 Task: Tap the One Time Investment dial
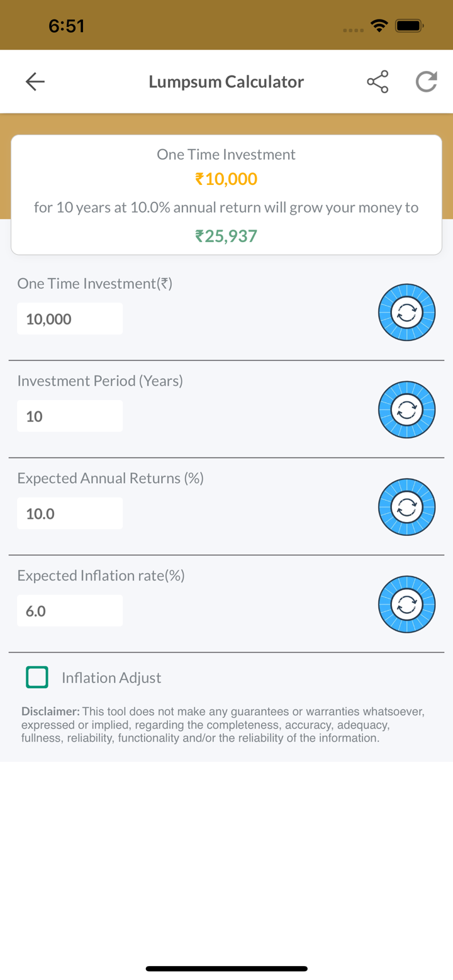407,313
